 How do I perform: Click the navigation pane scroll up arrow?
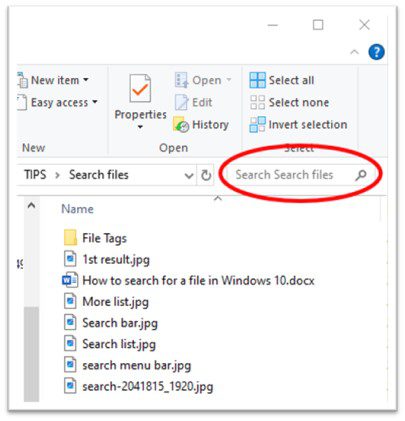[x=31, y=206]
